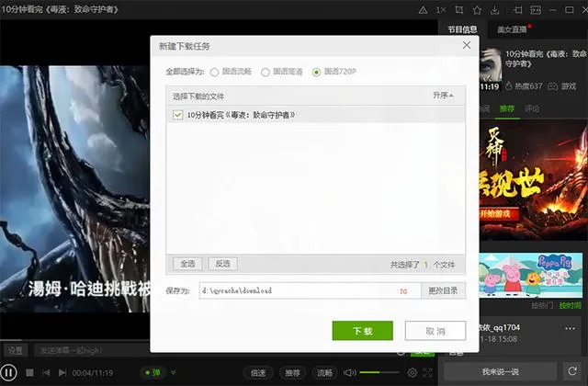
Task: Toggle the 升序 sort order
Action: pos(443,96)
